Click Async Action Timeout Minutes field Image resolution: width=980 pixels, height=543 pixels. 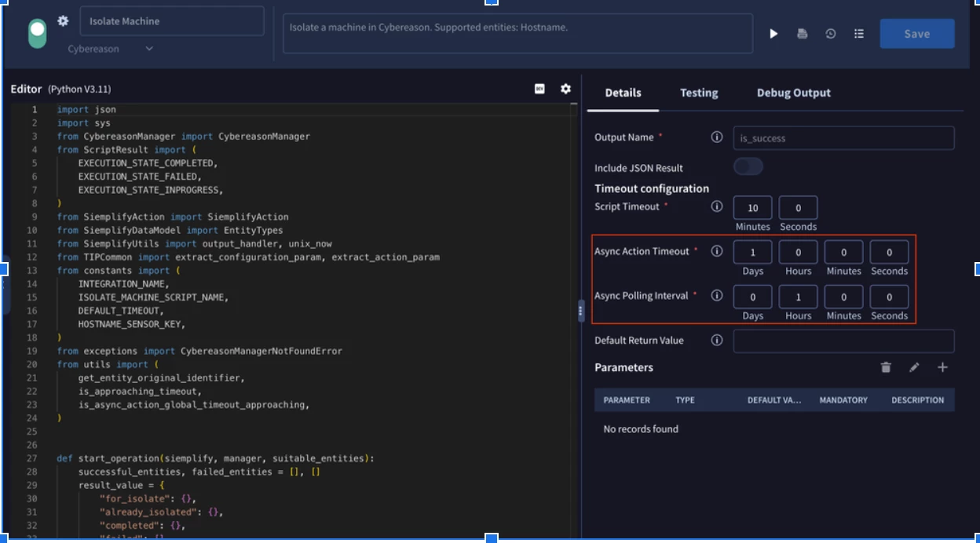coord(843,252)
